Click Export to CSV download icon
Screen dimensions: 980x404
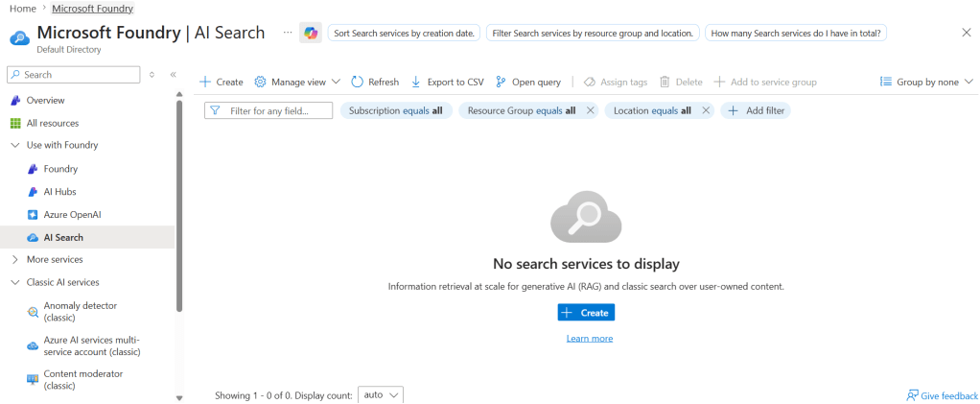(416, 83)
